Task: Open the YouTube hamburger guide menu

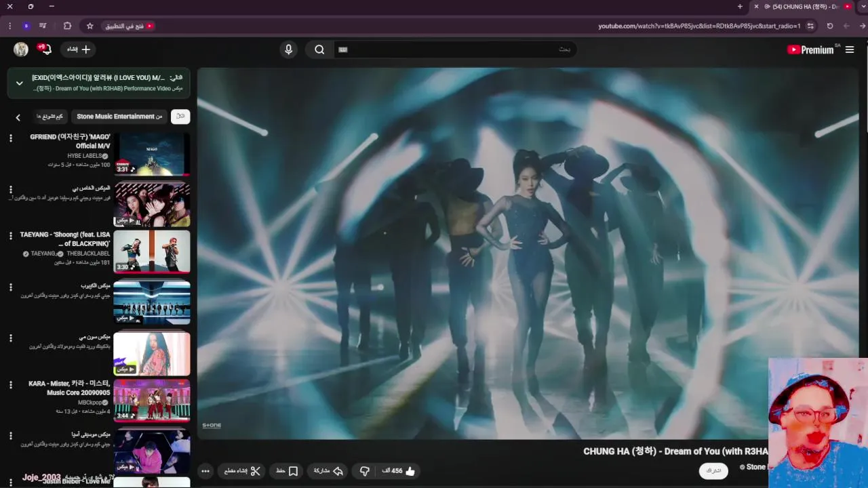Action: [850, 49]
